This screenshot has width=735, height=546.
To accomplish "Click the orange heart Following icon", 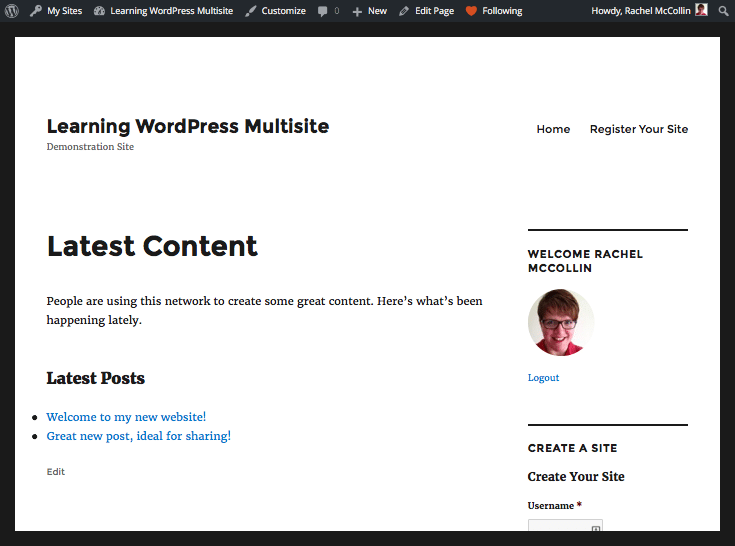I will point(471,11).
